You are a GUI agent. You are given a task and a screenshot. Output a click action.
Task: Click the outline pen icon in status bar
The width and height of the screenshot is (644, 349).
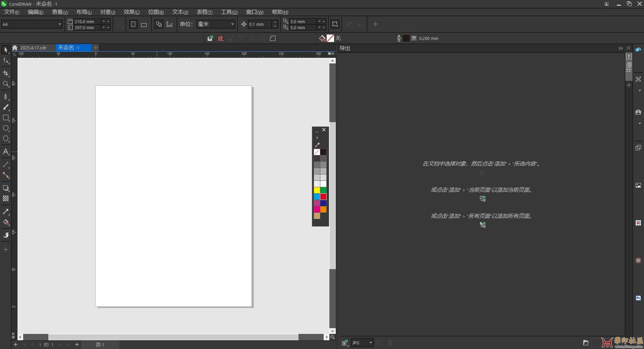[399, 38]
